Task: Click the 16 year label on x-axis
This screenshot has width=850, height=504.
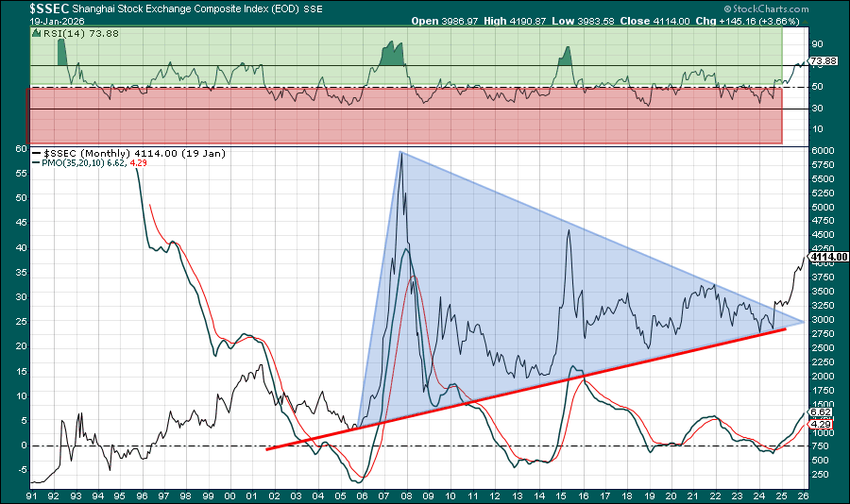Action: coord(583,494)
